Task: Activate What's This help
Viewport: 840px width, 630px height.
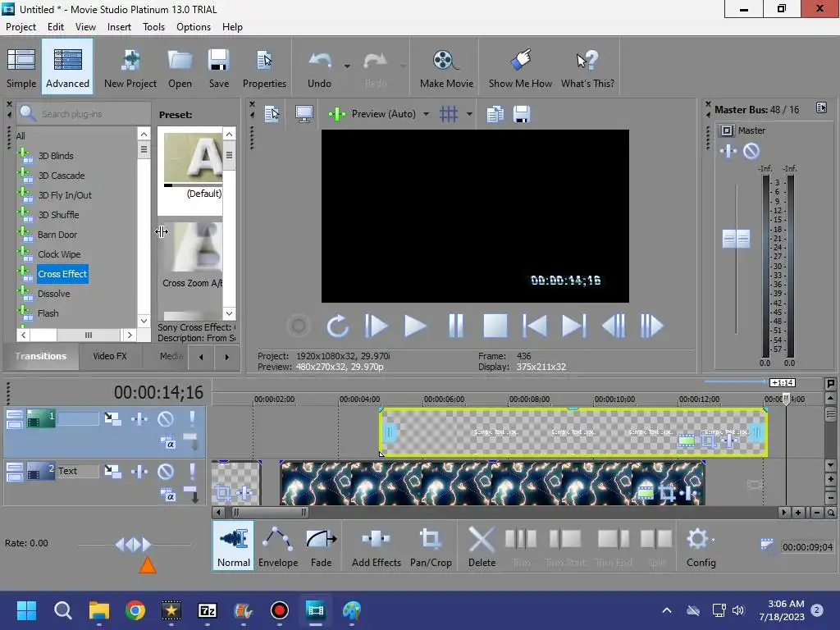Action: [587, 67]
